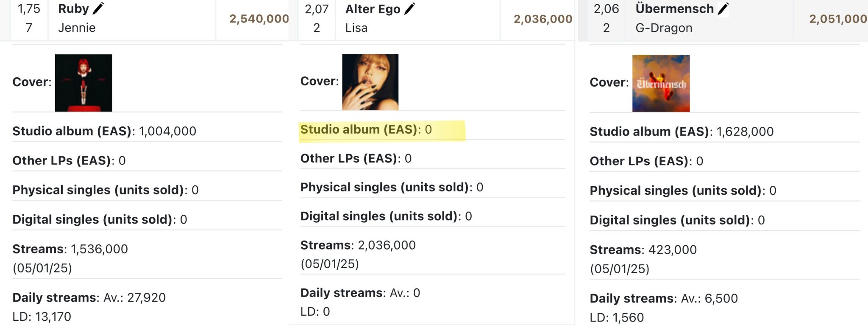
Task: Click the pencil edit icon beside Alter Ego
Action: [x=410, y=8]
